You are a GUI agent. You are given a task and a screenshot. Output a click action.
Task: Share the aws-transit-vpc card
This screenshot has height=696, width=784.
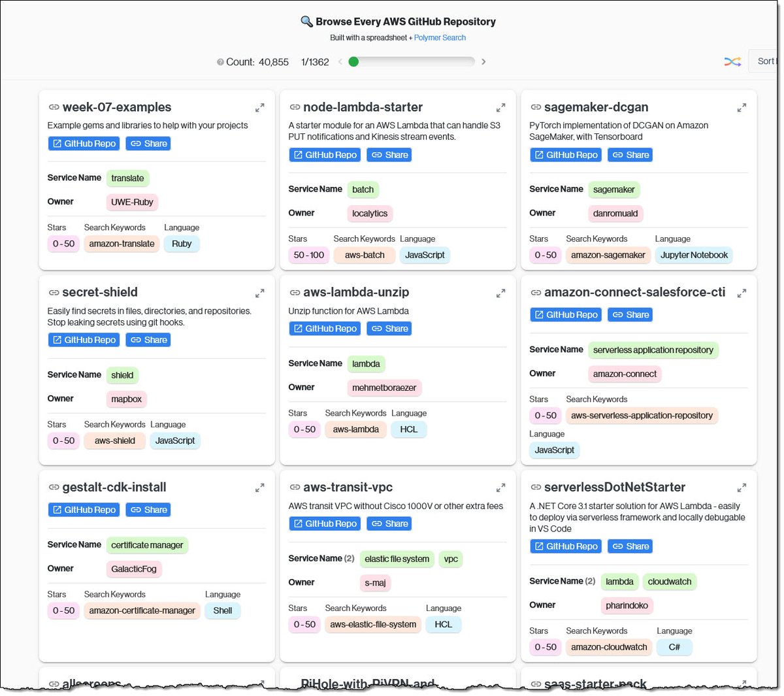click(x=389, y=523)
